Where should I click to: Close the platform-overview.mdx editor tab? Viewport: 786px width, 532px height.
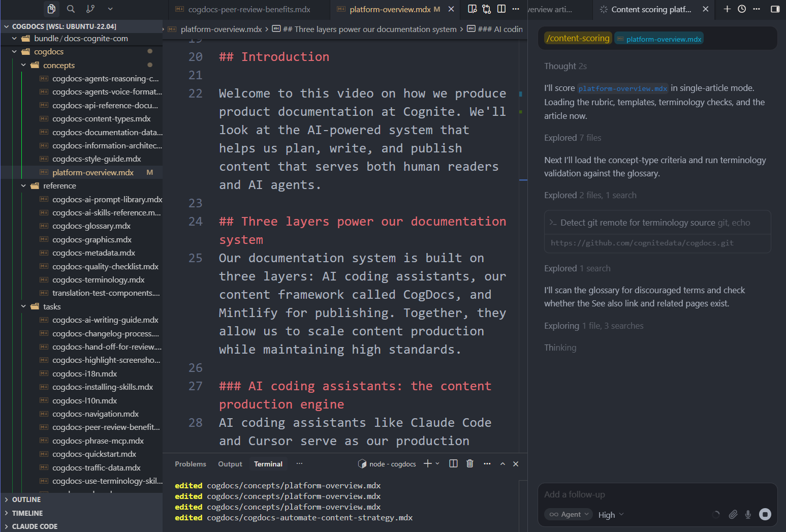click(451, 9)
